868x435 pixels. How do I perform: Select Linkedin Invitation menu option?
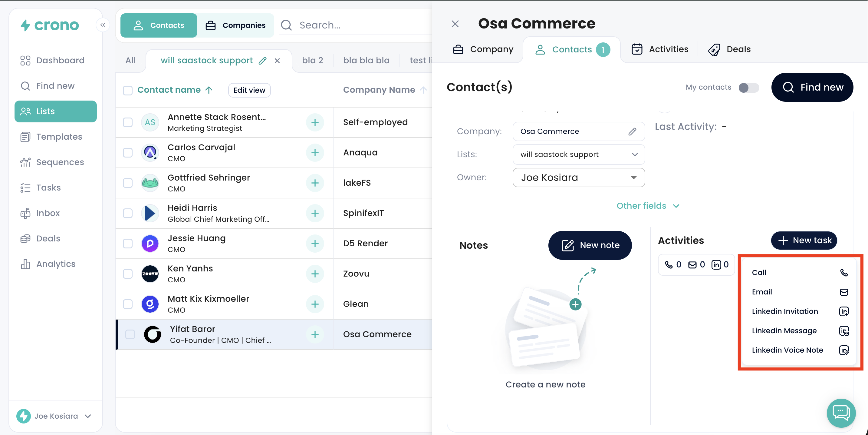tap(785, 311)
